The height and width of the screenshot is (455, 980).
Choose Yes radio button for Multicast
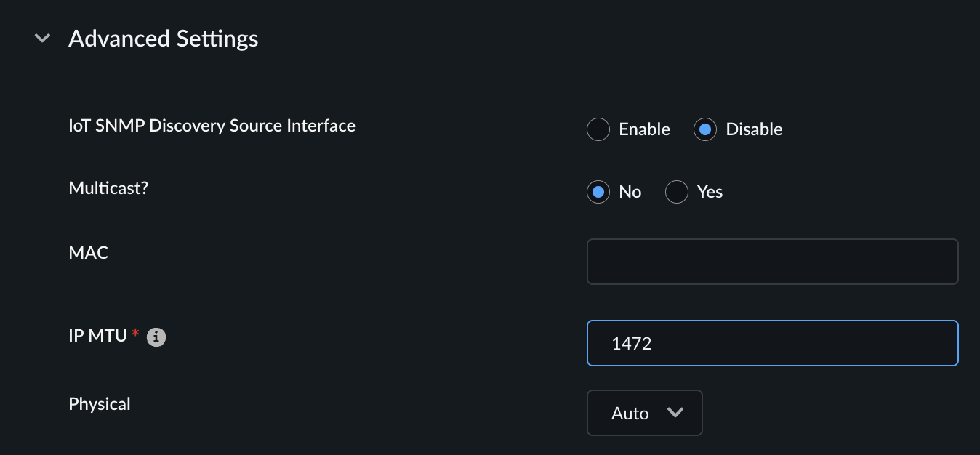click(x=676, y=192)
